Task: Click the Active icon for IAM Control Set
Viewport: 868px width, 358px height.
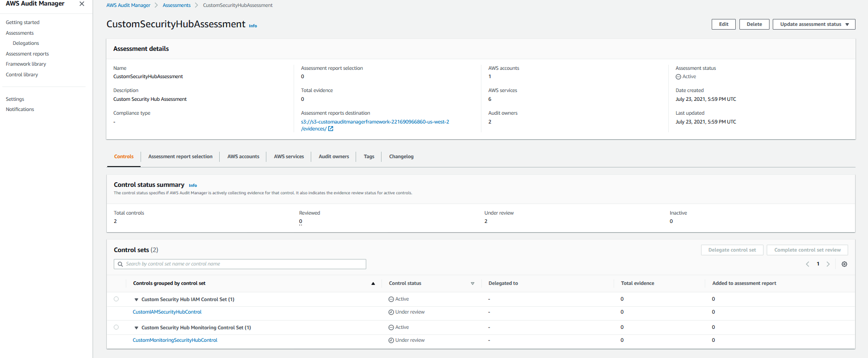Action: 391,299
